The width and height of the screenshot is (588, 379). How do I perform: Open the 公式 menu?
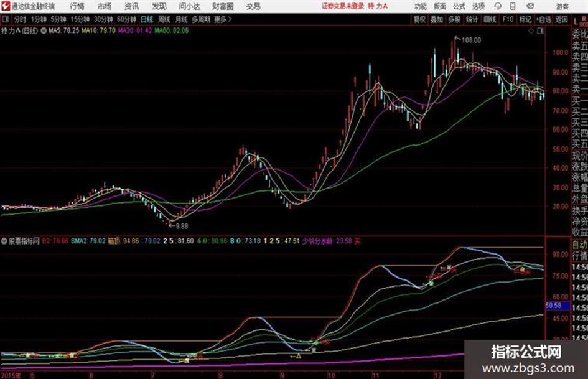coord(459,6)
